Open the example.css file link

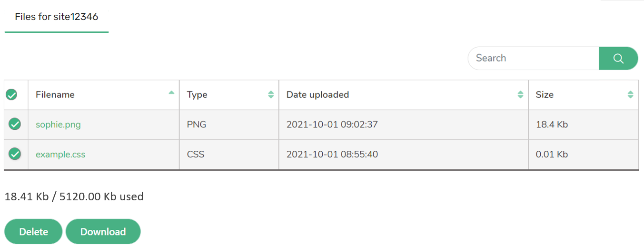tap(60, 155)
